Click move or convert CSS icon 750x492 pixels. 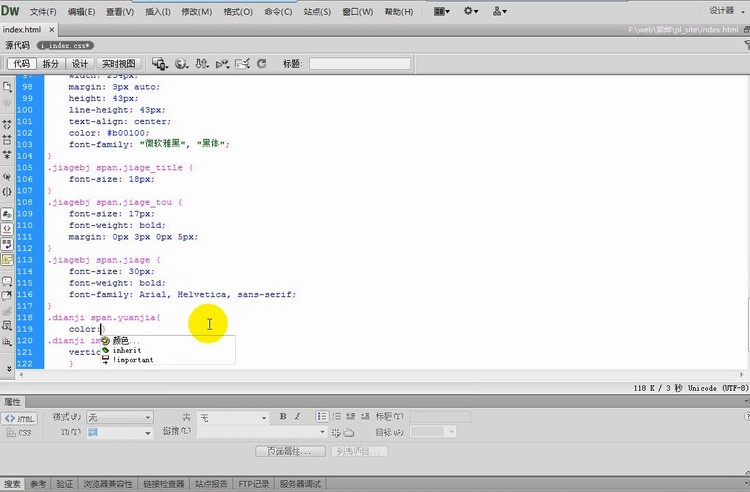point(7,341)
